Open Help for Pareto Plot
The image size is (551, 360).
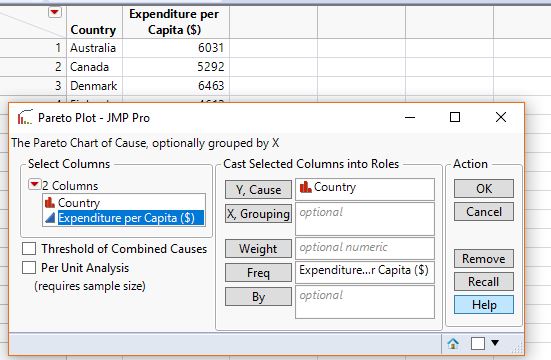point(484,305)
